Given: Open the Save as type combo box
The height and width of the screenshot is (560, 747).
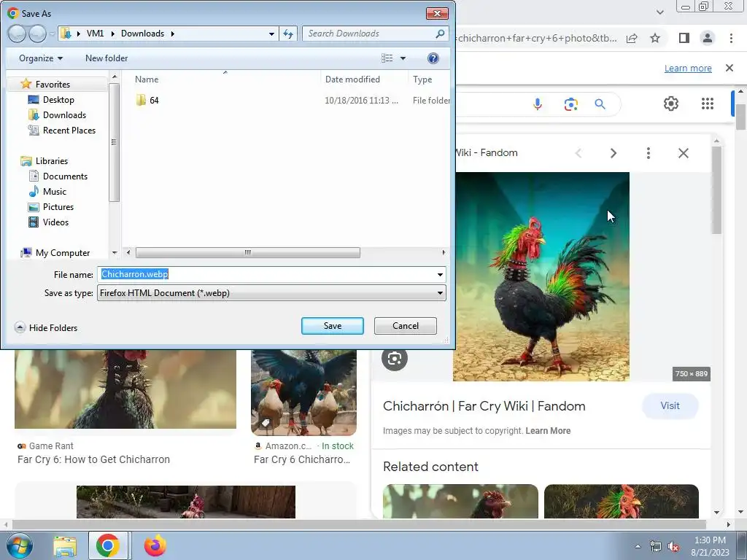Looking at the screenshot, I should click(271, 293).
